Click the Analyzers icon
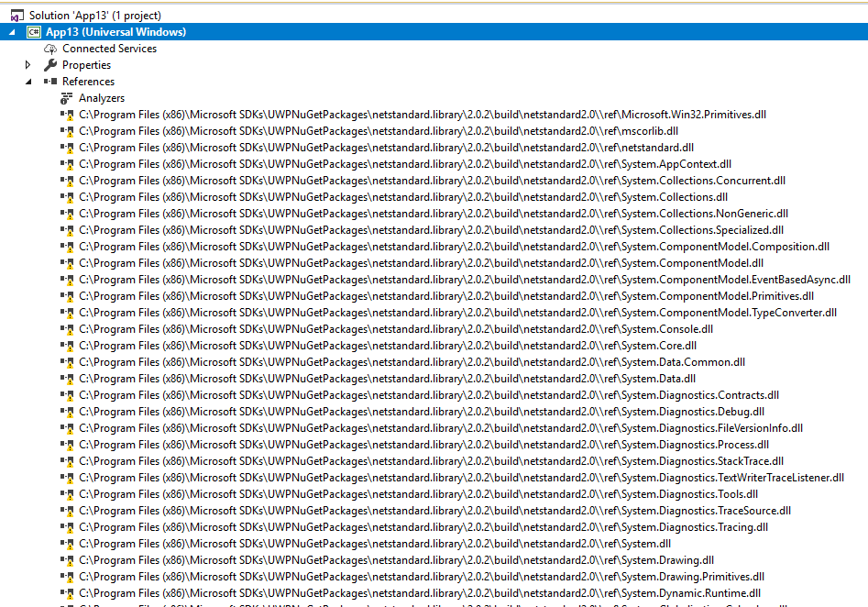 pyautogui.click(x=66, y=97)
